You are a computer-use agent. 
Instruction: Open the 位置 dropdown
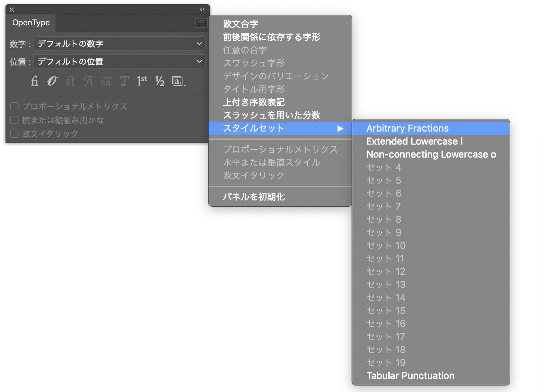tap(119, 62)
